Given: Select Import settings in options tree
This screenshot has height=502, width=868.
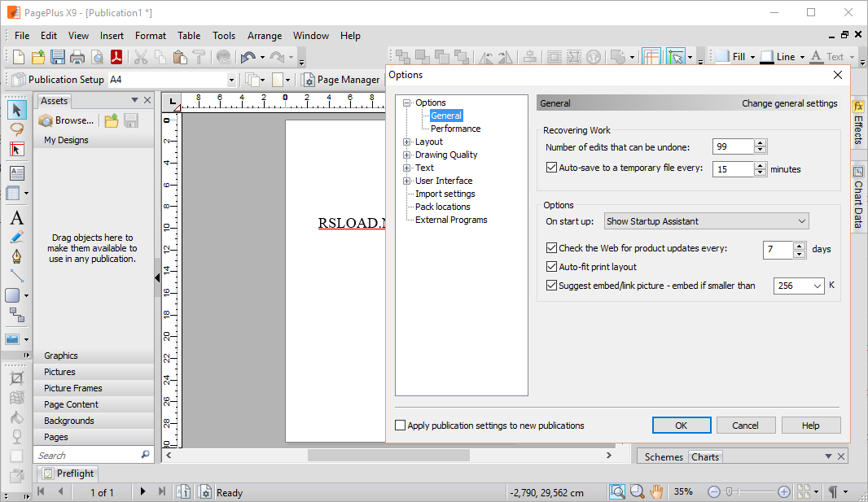Looking at the screenshot, I should [x=445, y=194].
